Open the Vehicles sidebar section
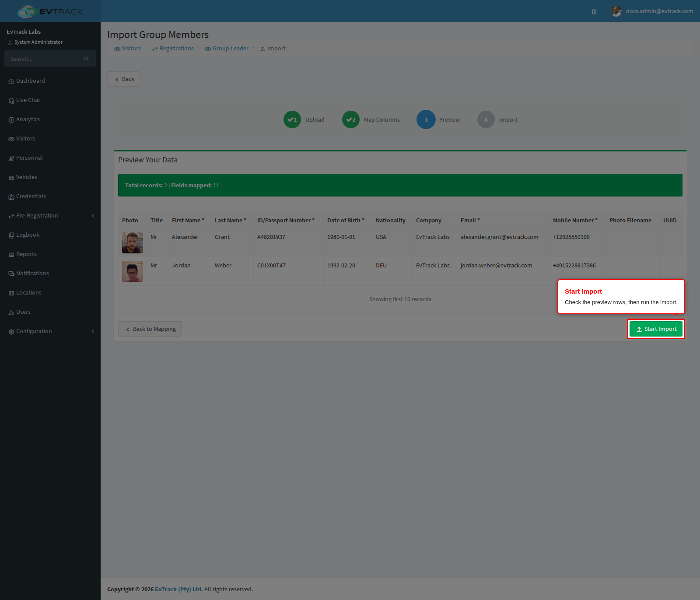 50,177
